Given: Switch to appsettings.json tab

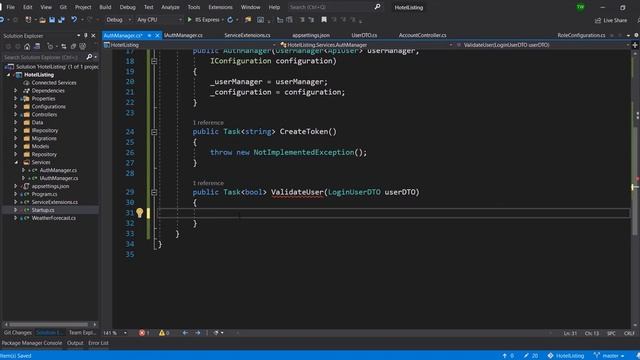Looking at the screenshot, I should (x=311, y=36).
